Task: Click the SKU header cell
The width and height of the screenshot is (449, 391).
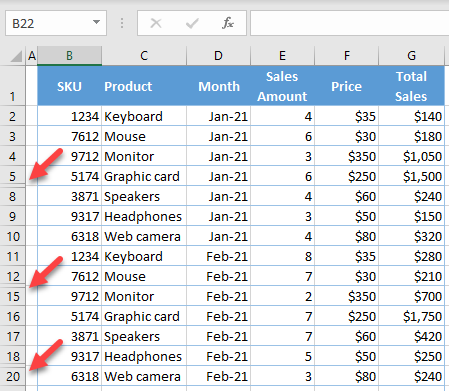Action: point(69,86)
